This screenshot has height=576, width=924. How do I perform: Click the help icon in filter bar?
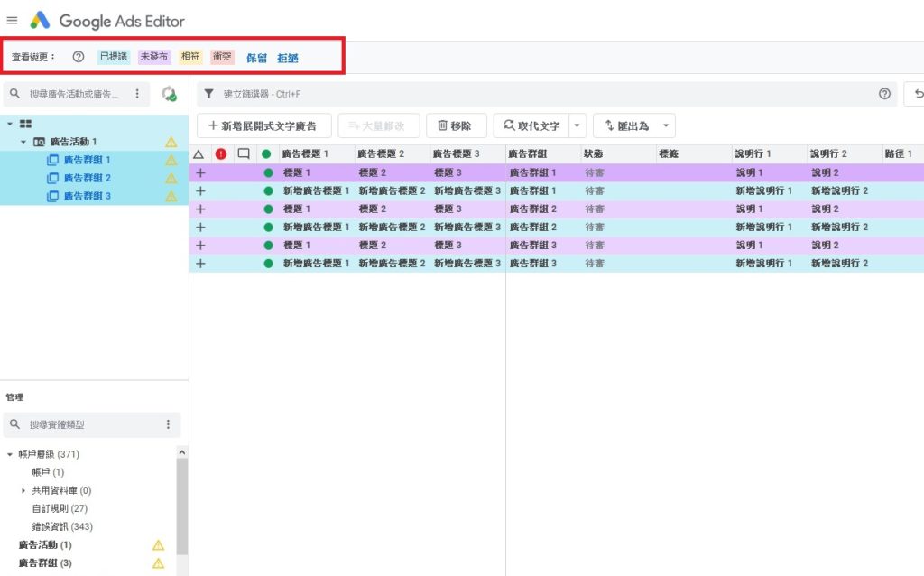tap(884, 94)
